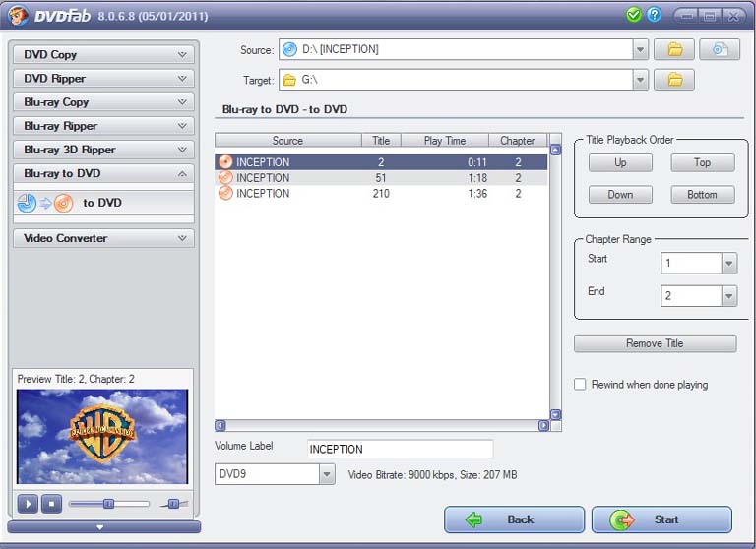Select the row with play time 1:18

[x=381, y=177]
